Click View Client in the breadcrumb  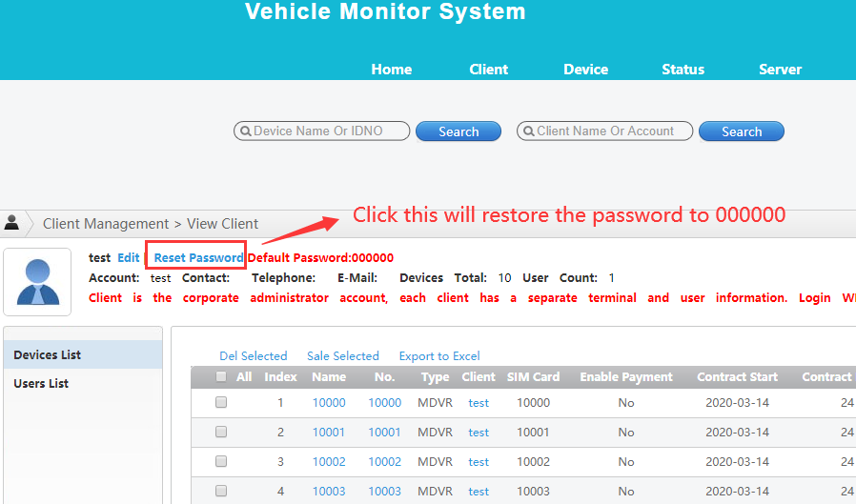pos(223,224)
